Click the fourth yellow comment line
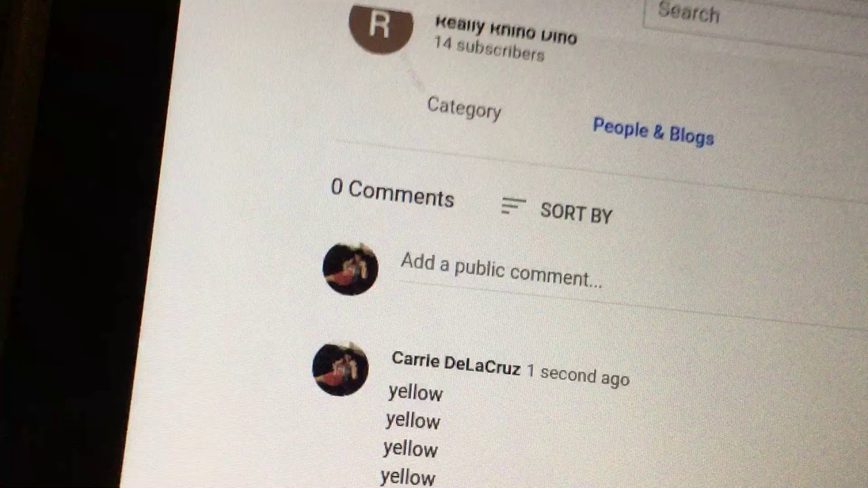This screenshot has width=868, height=488. pos(408,476)
